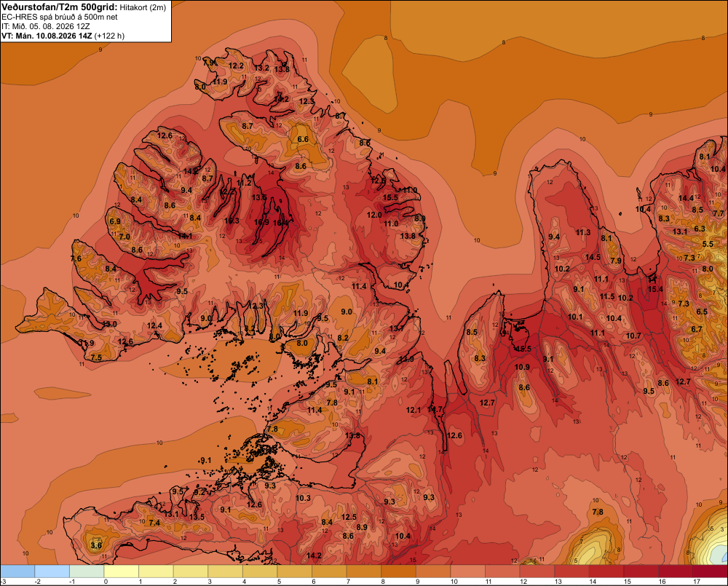Click the 7.4 temperature value on the map

point(154,523)
